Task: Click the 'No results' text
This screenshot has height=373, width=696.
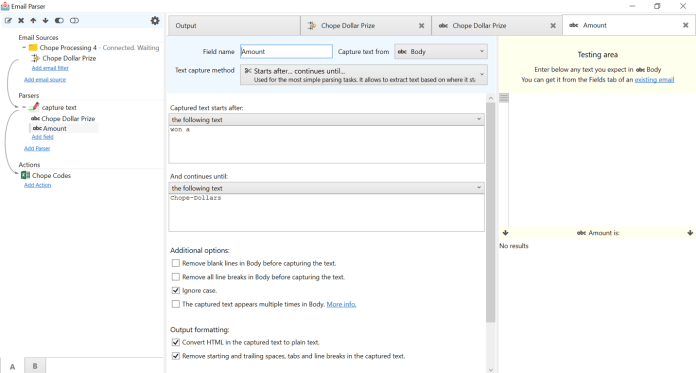Action: click(x=514, y=246)
